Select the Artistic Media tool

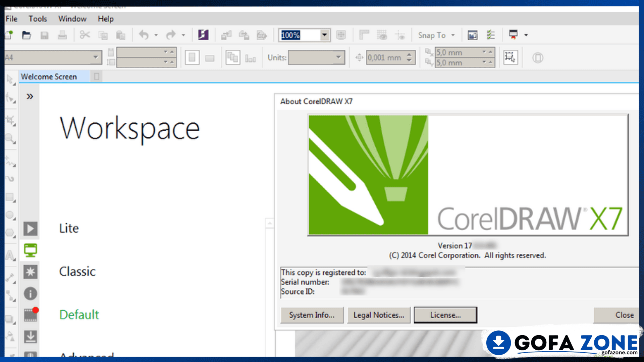10,179
